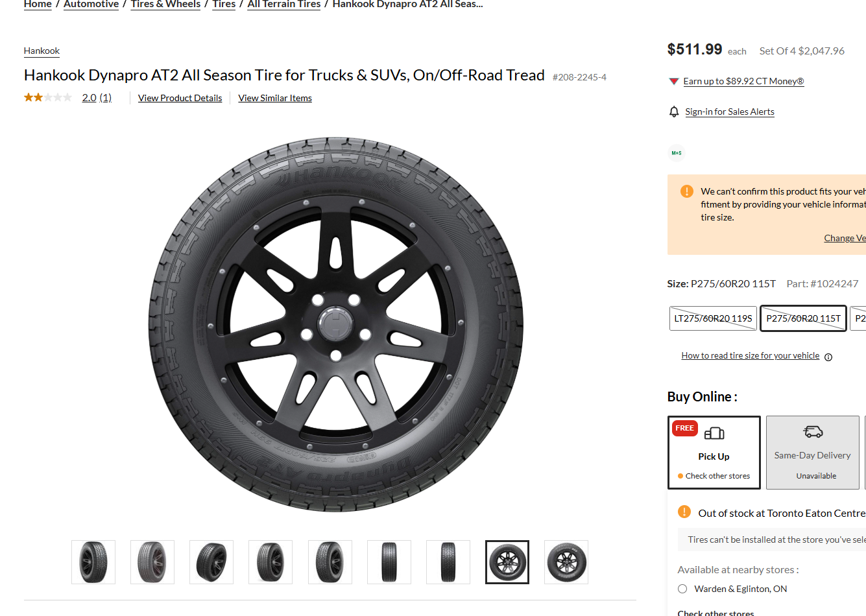Choose the P275/60R20 115T size
Viewport: 866px width, 616px height.
coord(802,318)
